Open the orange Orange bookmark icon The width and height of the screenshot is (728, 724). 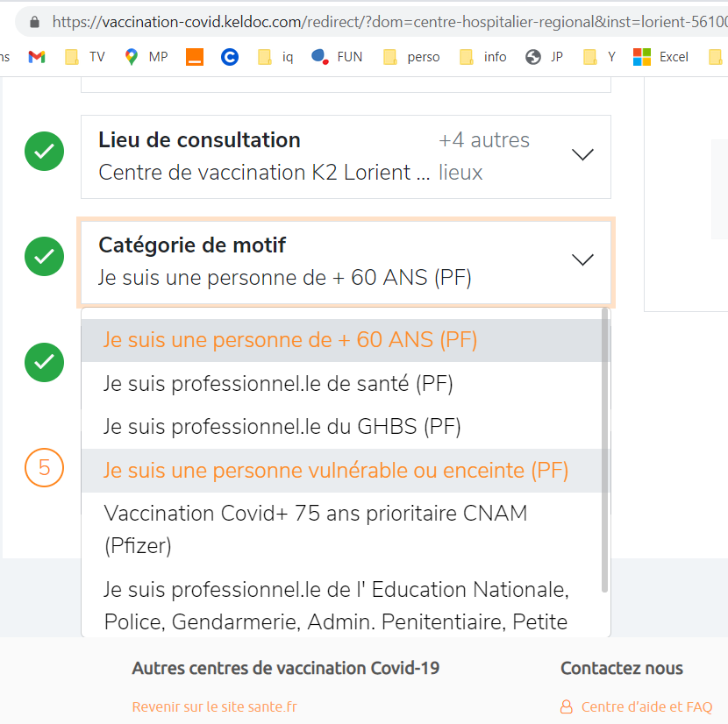[x=195, y=57]
